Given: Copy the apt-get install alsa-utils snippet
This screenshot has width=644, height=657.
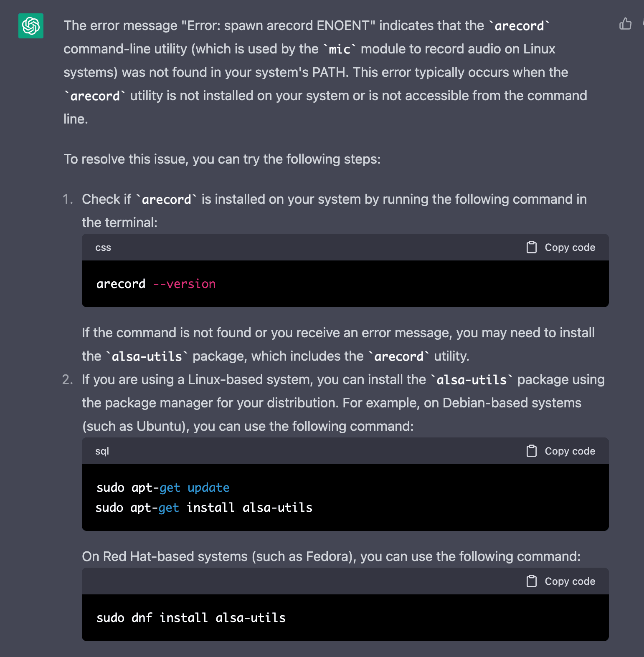Looking at the screenshot, I should (x=561, y=451).
